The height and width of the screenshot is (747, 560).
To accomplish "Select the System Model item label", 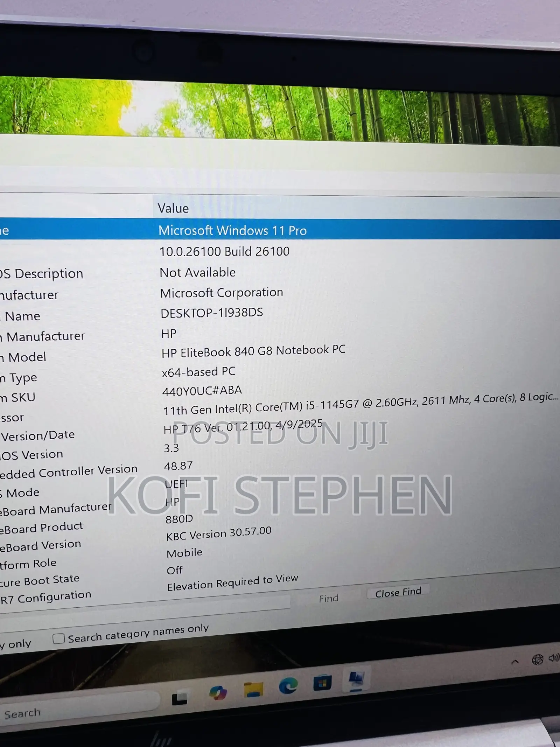I will click(x=23, y=357).
